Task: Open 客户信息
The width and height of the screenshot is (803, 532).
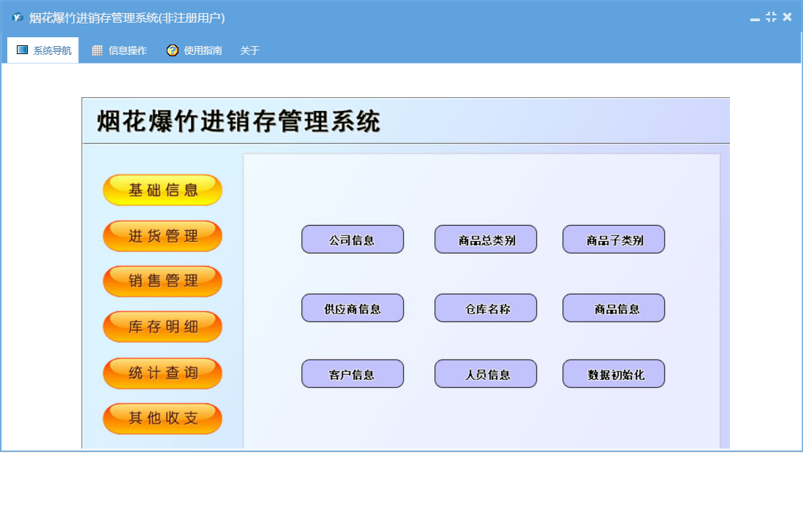Action: (x=353, y=374)
